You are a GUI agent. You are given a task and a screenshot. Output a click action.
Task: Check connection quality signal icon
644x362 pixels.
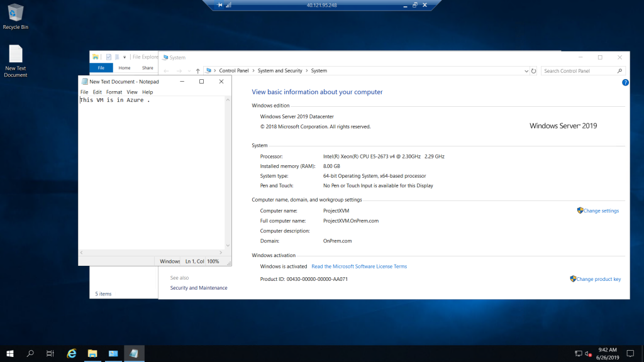[229, 5]
